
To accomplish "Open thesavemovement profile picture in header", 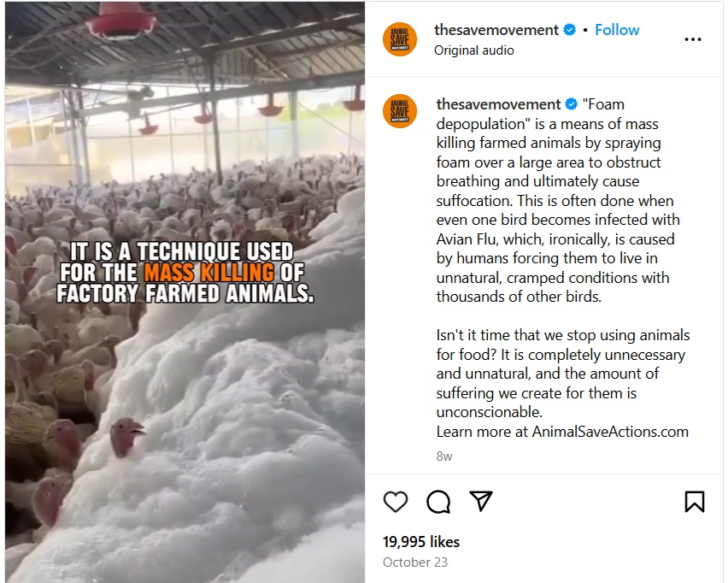I will pyautogui.click(x=400, y=39).
